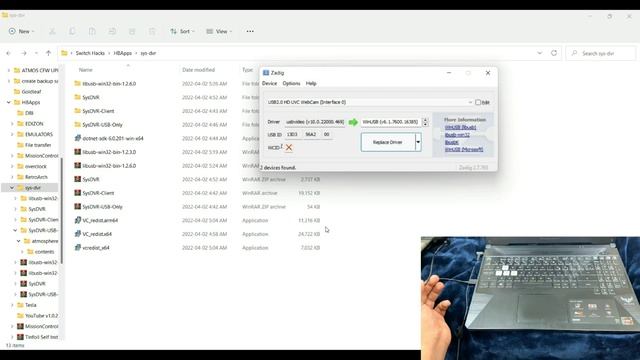Collapse the atmosphere tree folder

(x=18, y=241)
